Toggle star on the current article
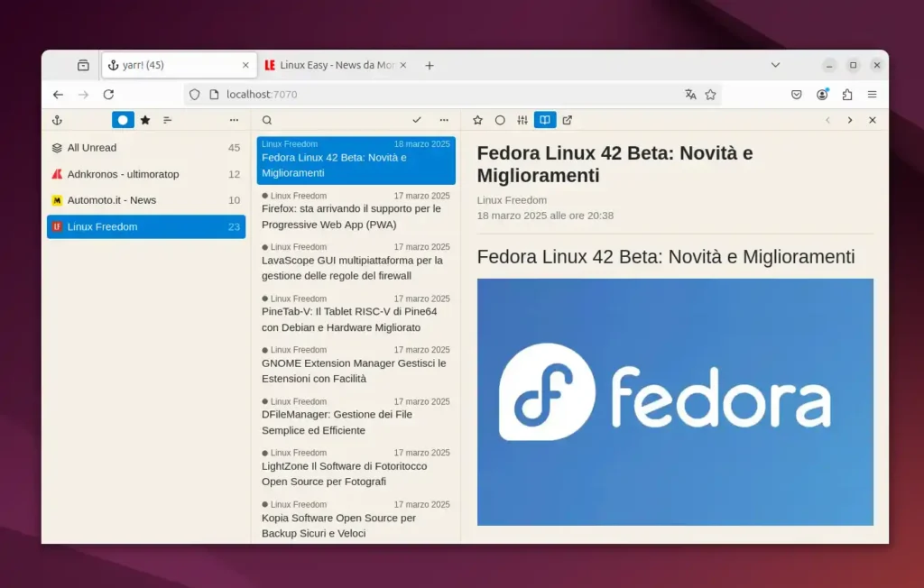The width and height of the screenshot is (924, 588). 477,120
